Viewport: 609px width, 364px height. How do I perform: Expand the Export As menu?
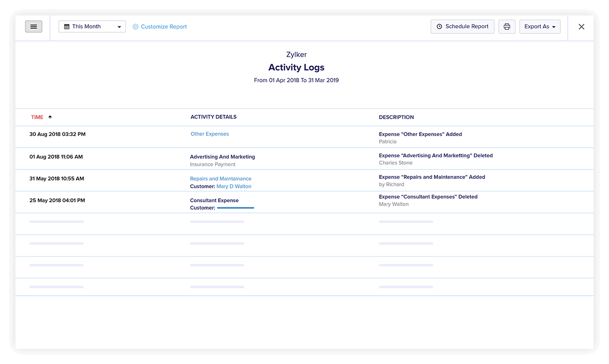click(540, 26)
